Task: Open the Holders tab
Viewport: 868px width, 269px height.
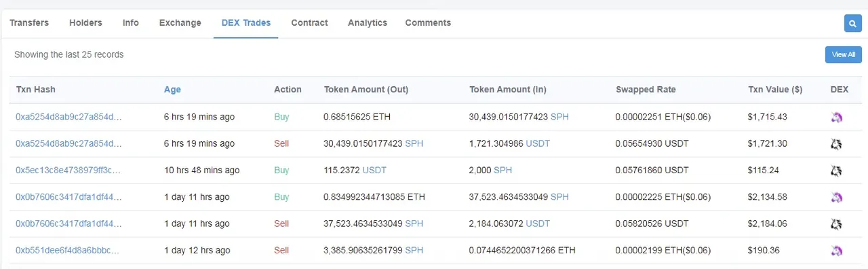Action: 85,22
